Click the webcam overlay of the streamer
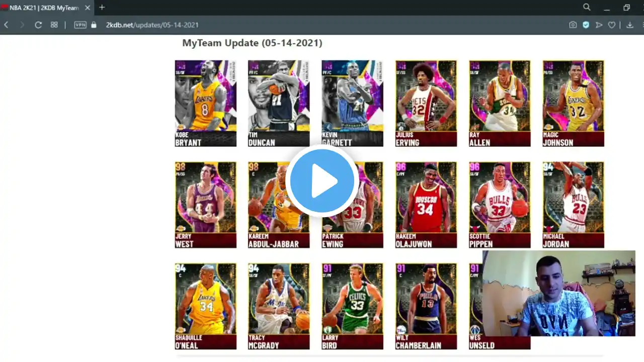 point(558,293)
